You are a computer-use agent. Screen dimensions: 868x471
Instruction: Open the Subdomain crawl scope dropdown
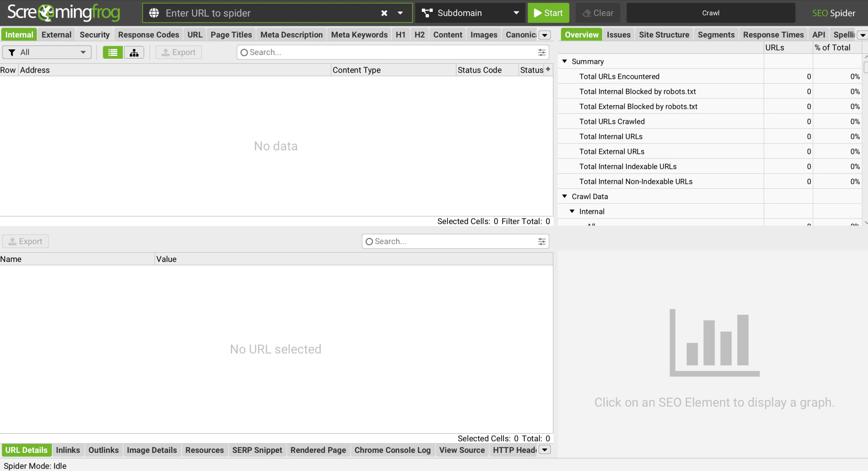tap(470, 13)
